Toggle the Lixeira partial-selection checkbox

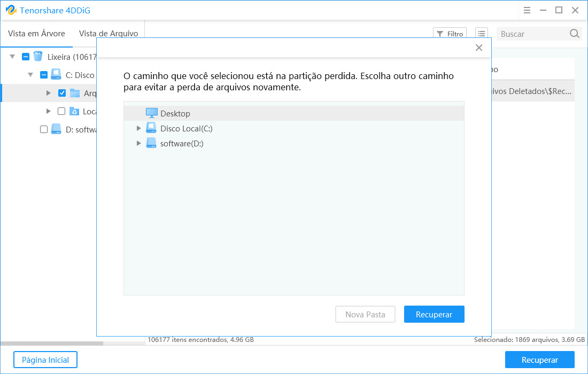(x=26, y=56)
